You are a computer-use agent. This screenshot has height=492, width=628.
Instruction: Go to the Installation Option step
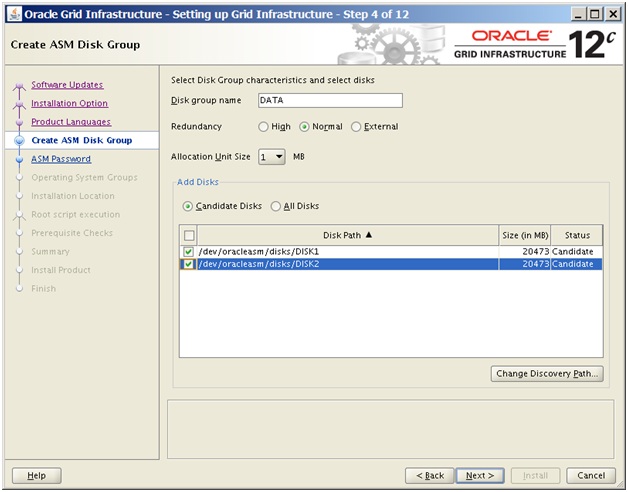[x=70, y=103]
